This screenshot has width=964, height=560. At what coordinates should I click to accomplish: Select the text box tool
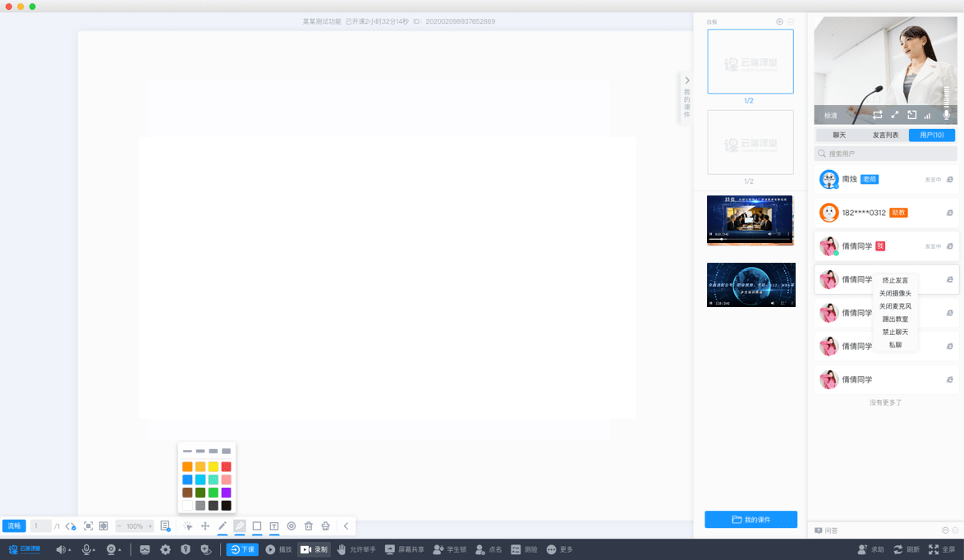(x=274, y=526)
